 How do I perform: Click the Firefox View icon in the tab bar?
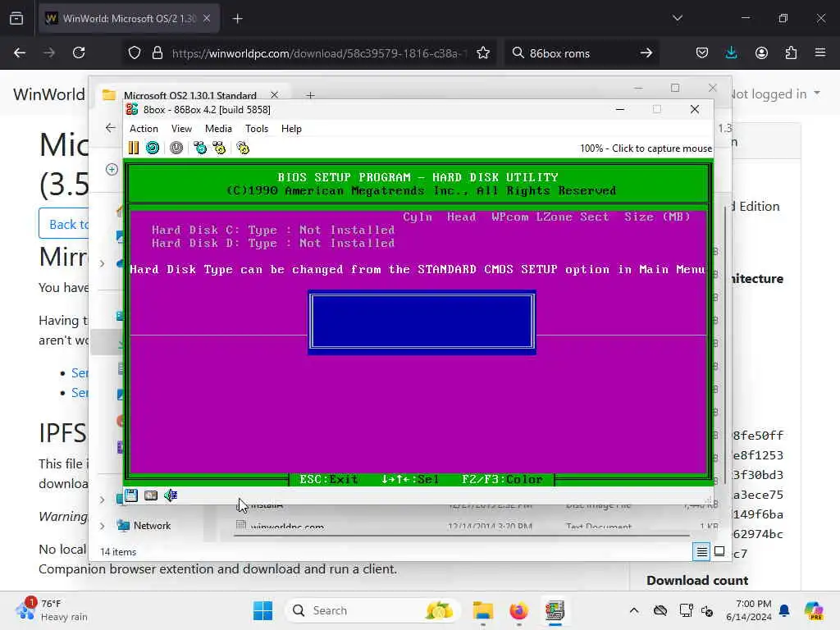click(x=16, y=19)
